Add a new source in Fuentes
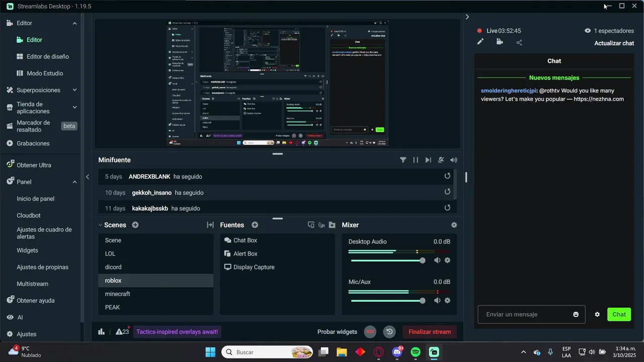 pos(255,225)
